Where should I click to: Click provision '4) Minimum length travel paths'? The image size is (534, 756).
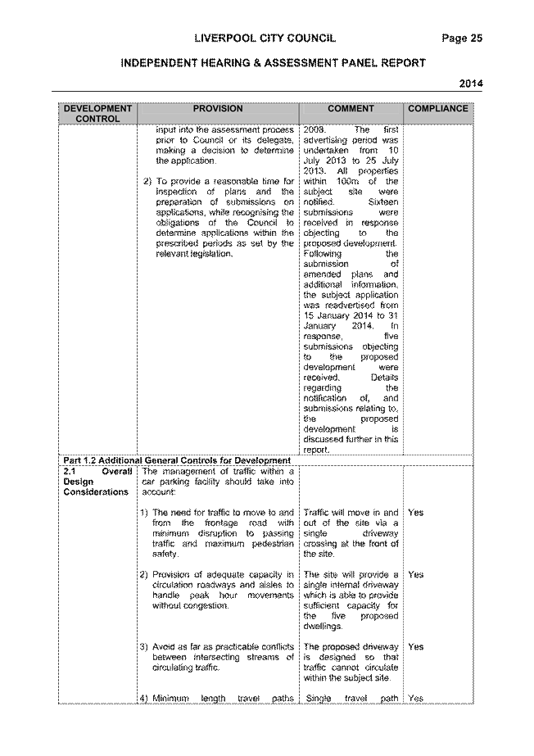[x=217, y=698]
